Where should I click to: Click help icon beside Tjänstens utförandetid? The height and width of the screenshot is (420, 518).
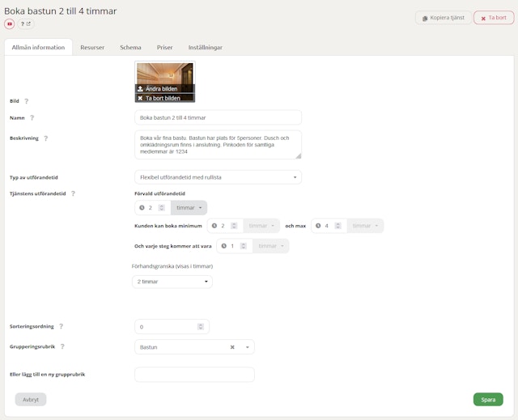click(73, 193)
